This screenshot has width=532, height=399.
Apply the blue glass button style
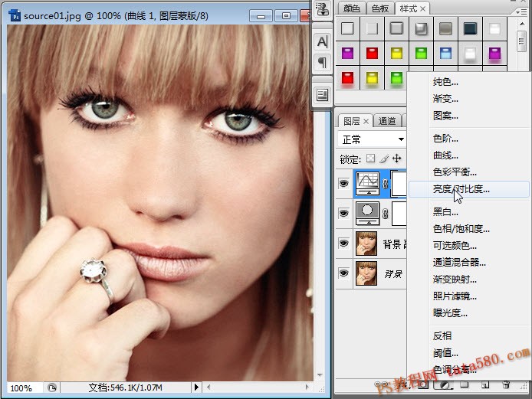(x=445, y=53)
